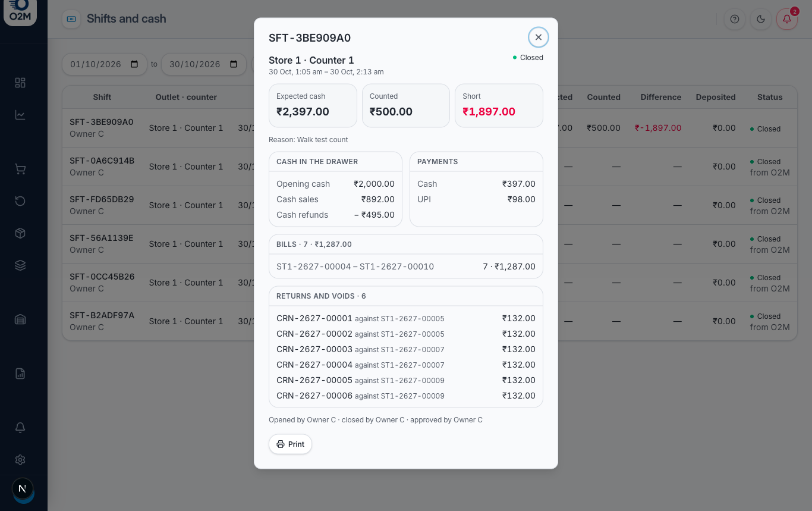The height and width of the screenshot is (511, 812).
Task: Open notifications bell in top bar
Action: click(x=787, y=19)
